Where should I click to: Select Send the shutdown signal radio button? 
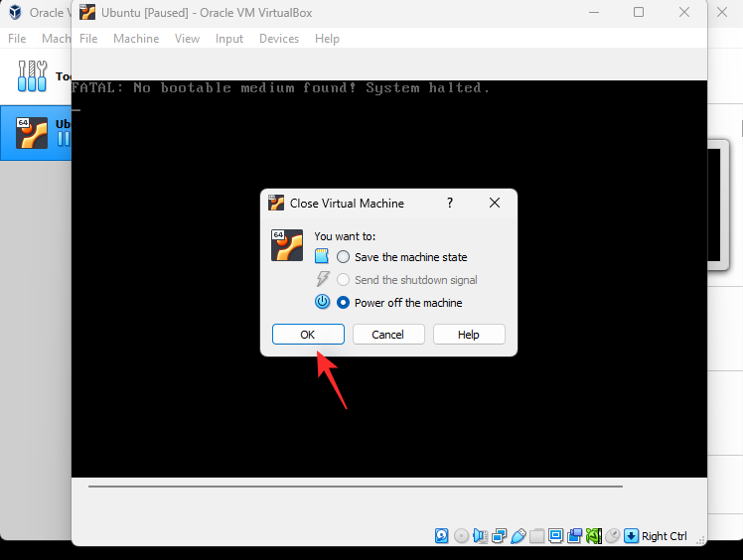click(343, 280)
